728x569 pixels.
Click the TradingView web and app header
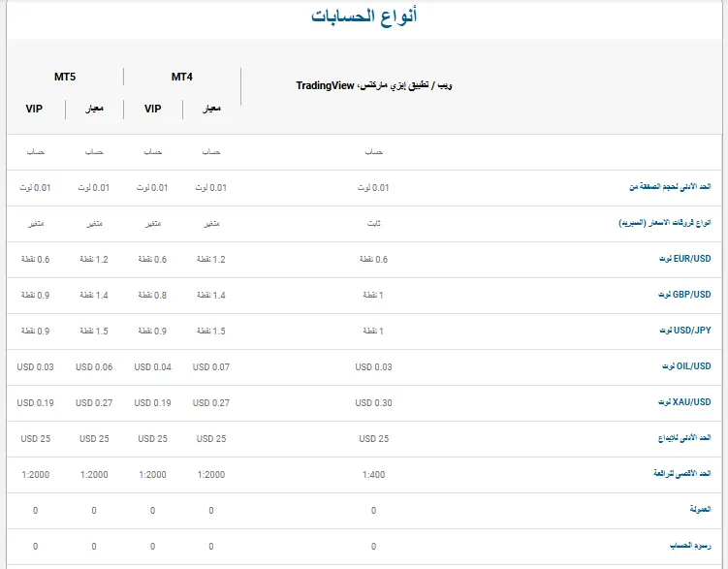(374, 85)
